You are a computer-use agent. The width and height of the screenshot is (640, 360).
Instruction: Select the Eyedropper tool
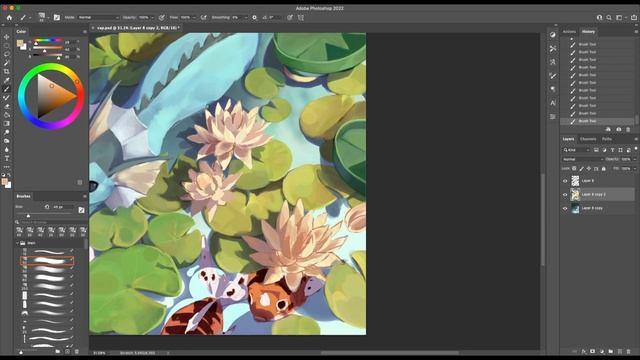click(7, 80)
